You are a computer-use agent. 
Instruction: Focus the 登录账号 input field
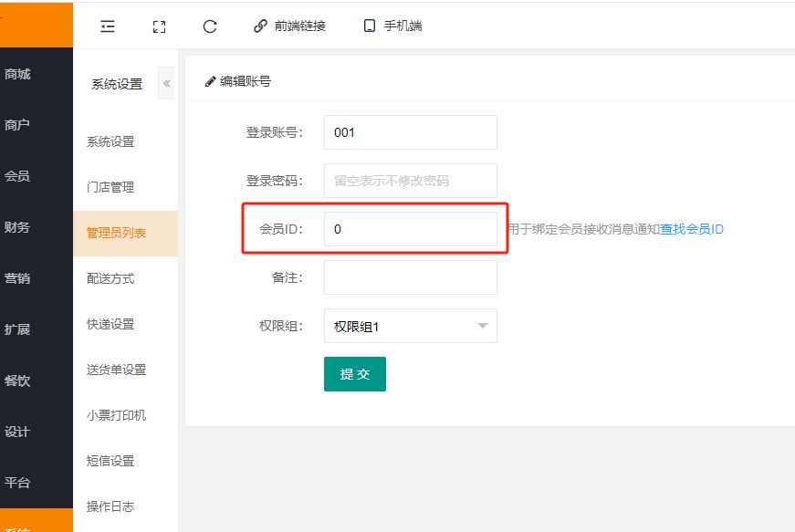(410, 132)
